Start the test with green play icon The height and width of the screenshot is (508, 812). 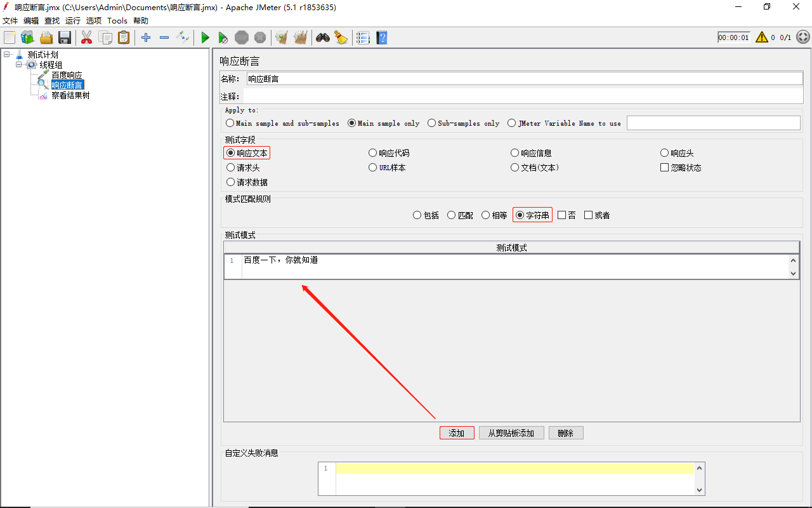(205, 38)
